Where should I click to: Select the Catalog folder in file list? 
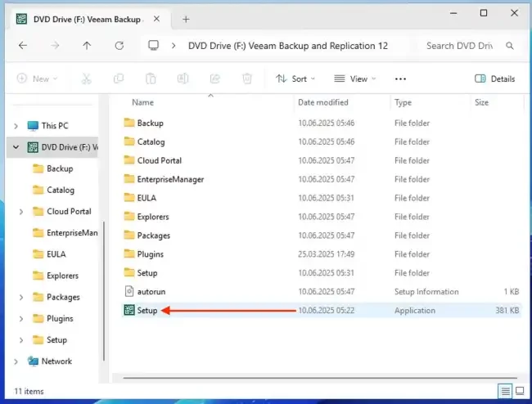(x=151, y=141)
